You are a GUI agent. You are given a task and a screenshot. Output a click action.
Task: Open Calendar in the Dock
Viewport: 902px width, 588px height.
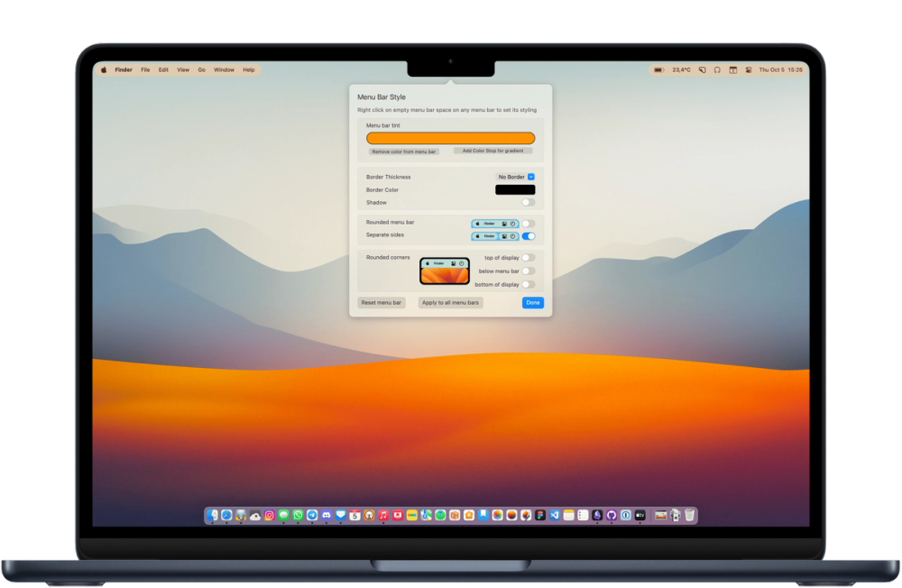pyautogui.click(x=354, y=515)
